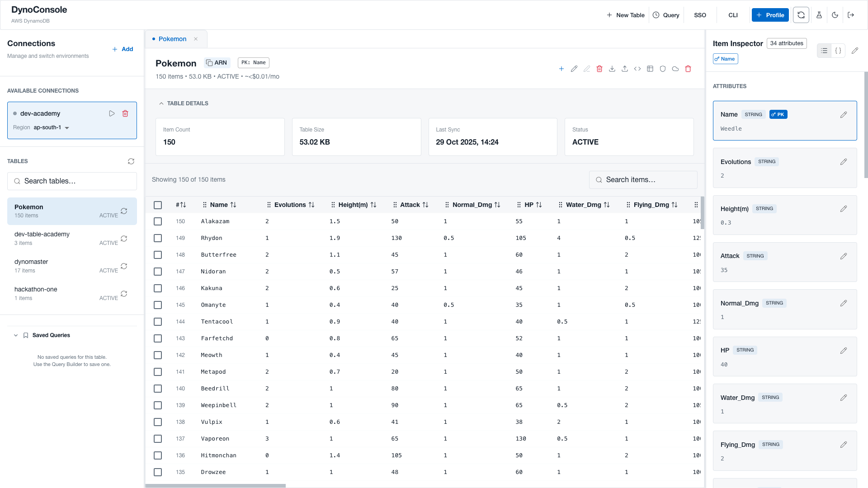Close the Pokemon tab
The image size is (868, 488).
[196, 39]
